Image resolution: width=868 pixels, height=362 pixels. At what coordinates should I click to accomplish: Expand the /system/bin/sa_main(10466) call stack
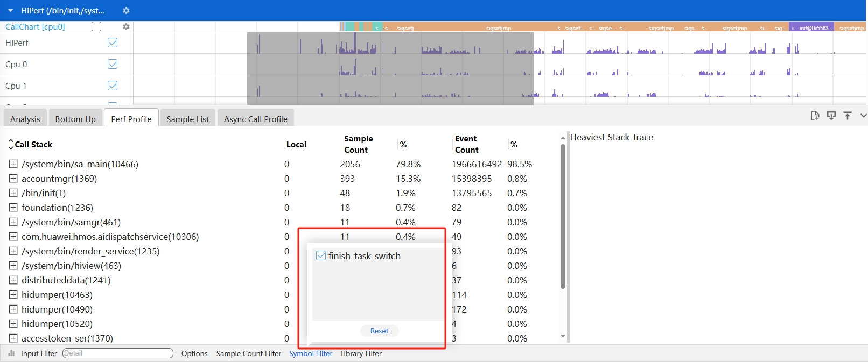coord(13,164)
